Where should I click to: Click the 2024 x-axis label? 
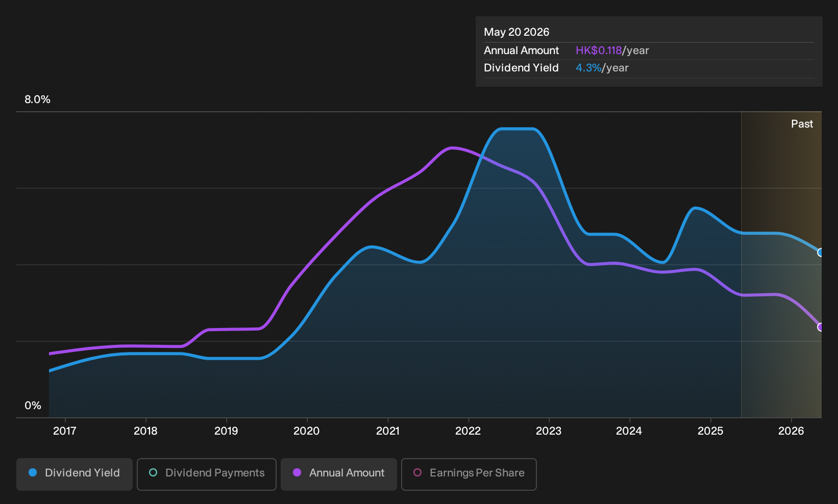click(629, 431)
